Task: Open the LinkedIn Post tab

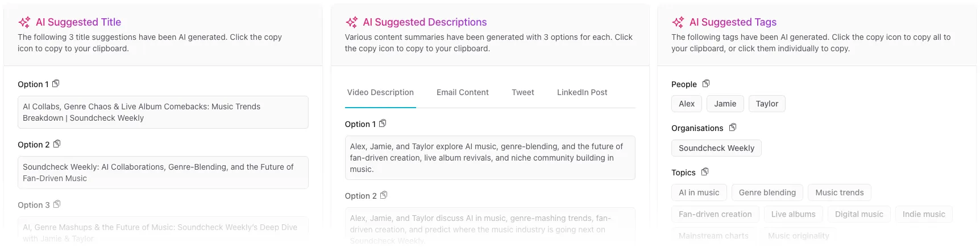Action: (582, 92)
